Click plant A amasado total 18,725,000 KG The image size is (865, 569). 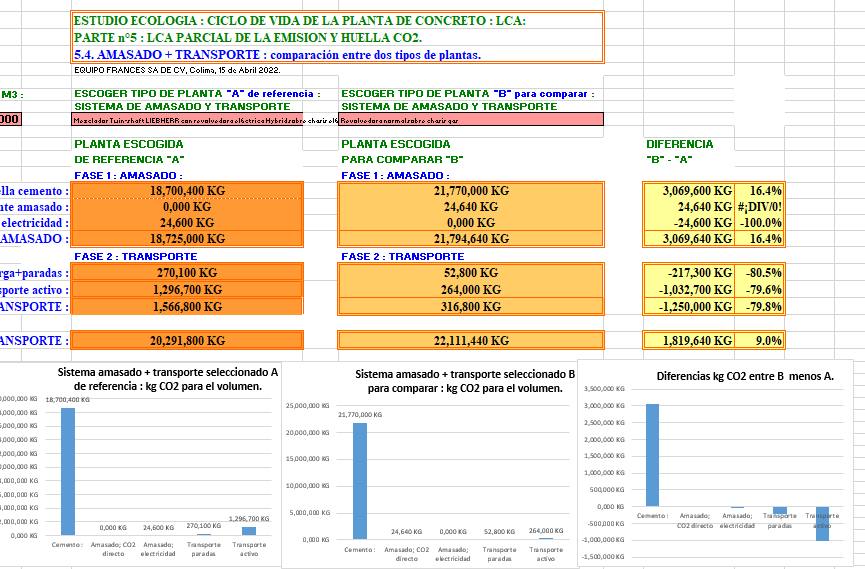[187, 239]
